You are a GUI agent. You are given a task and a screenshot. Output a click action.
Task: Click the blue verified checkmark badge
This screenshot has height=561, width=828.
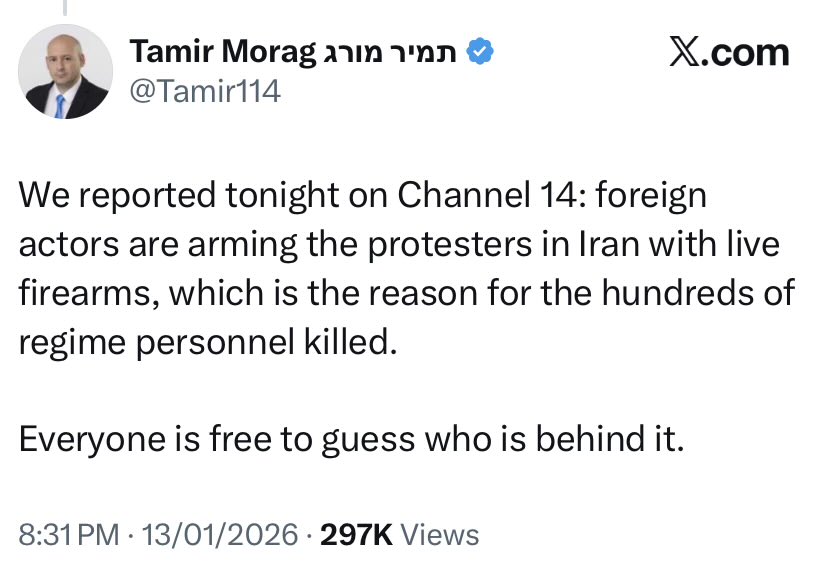(484, 52)
